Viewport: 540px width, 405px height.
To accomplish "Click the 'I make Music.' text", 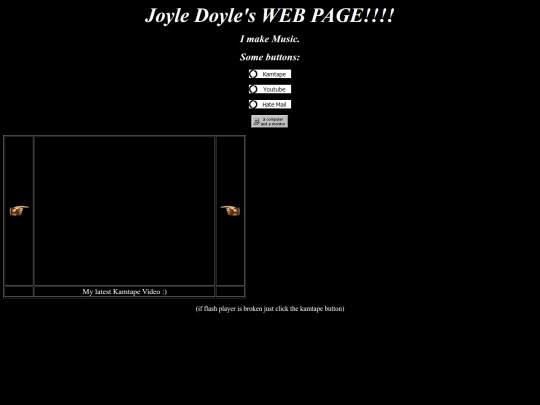I will pos(270,39).
